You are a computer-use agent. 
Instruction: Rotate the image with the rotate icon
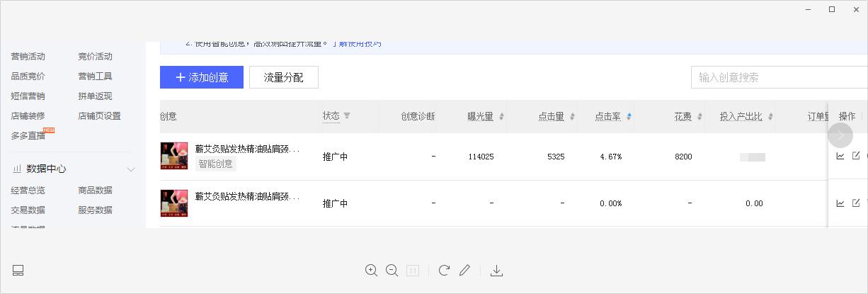[x=444, y=270]
